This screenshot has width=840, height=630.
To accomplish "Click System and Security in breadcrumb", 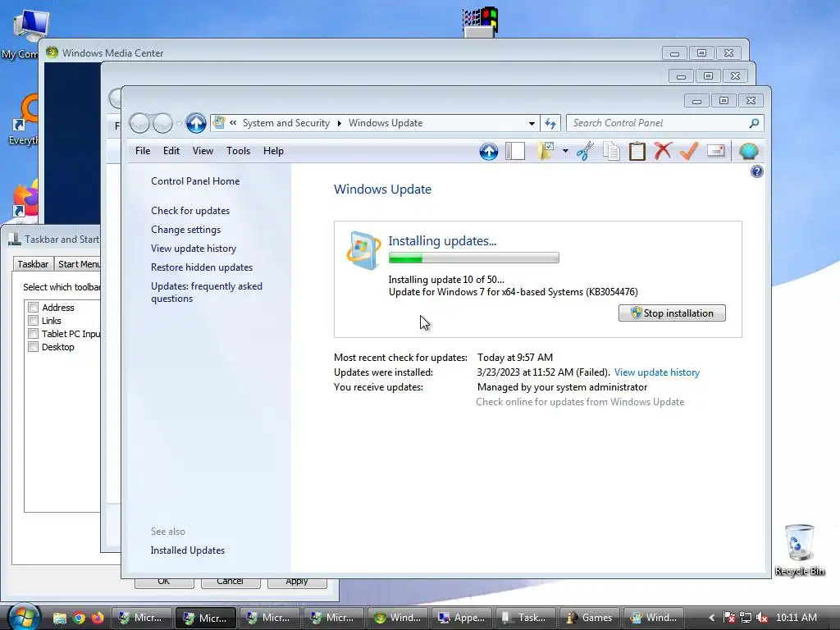I will tap(286, 123).
